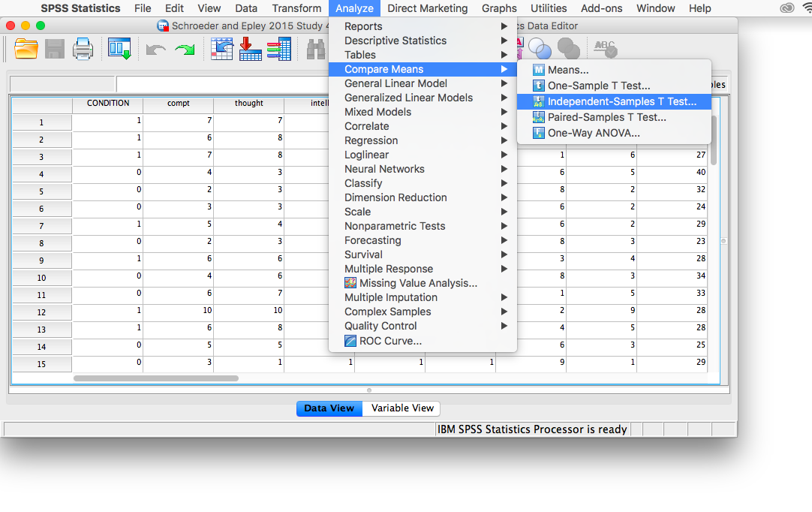Viewport: 812px width, 512px height.
Task: Open the Neural Networks menu entry
Action: point(423,169)
